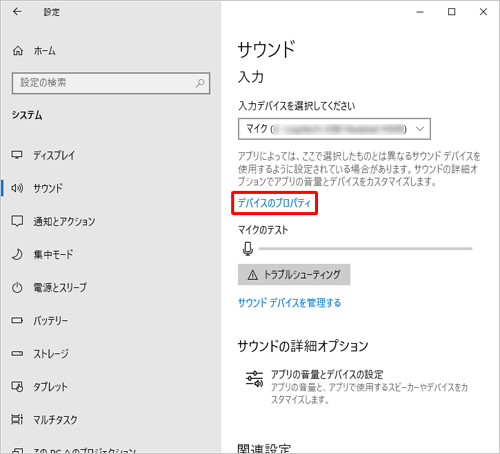Click the システム category heading
Viewport: 500px width, 454px height.
(27, 115)
